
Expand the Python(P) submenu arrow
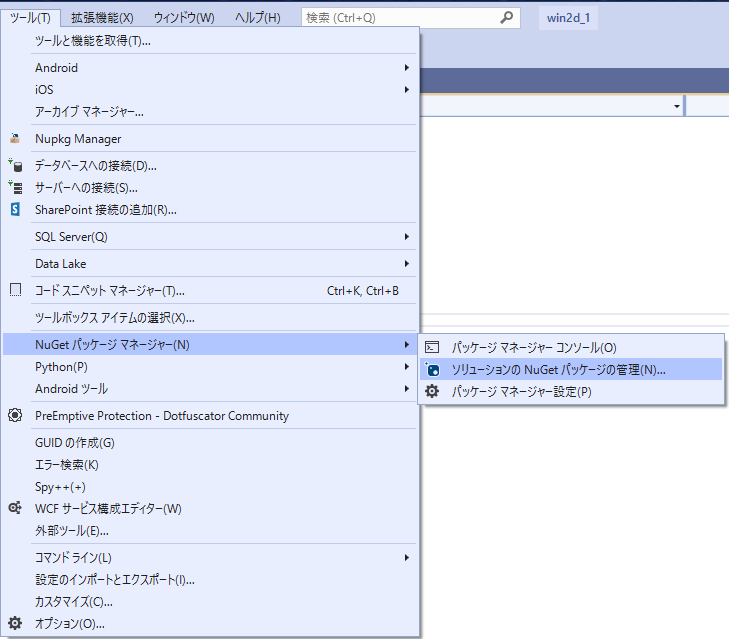[407, 367]
